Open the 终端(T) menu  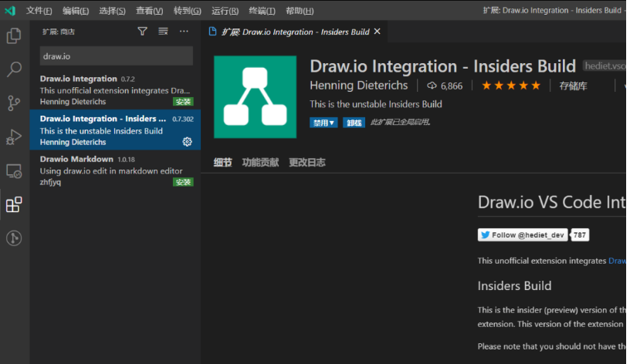(262, 11)
